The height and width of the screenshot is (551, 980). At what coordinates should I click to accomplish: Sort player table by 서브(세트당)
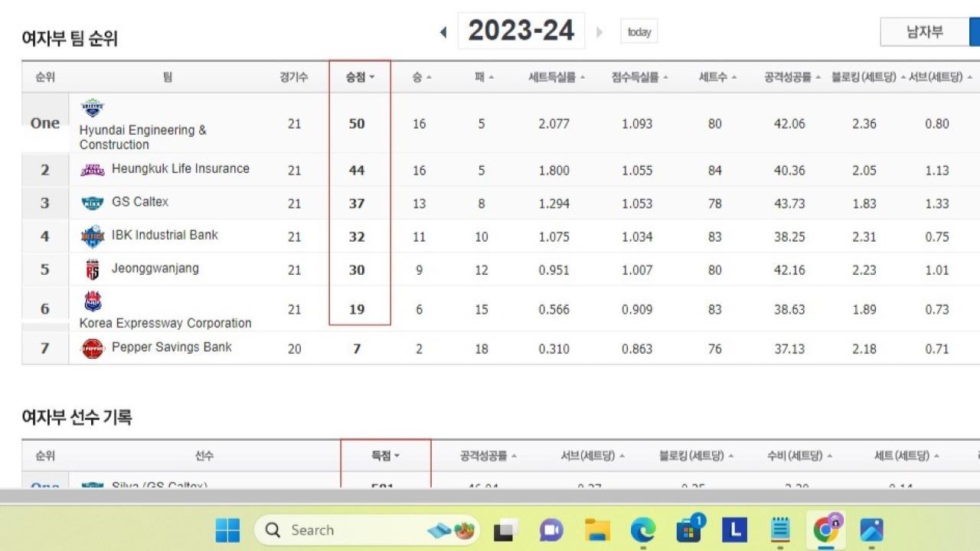(x=593, y=455)
